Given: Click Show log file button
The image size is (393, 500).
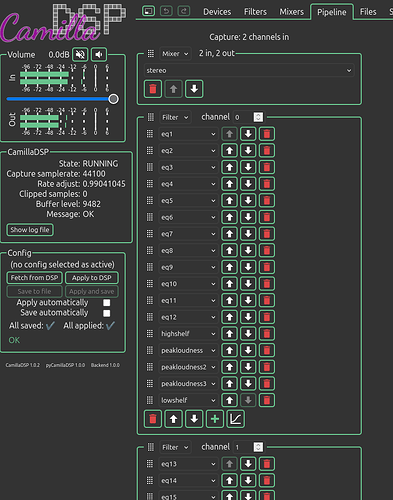Looking at the screenshot, I should pyautogui.click(x=30, y=230).
